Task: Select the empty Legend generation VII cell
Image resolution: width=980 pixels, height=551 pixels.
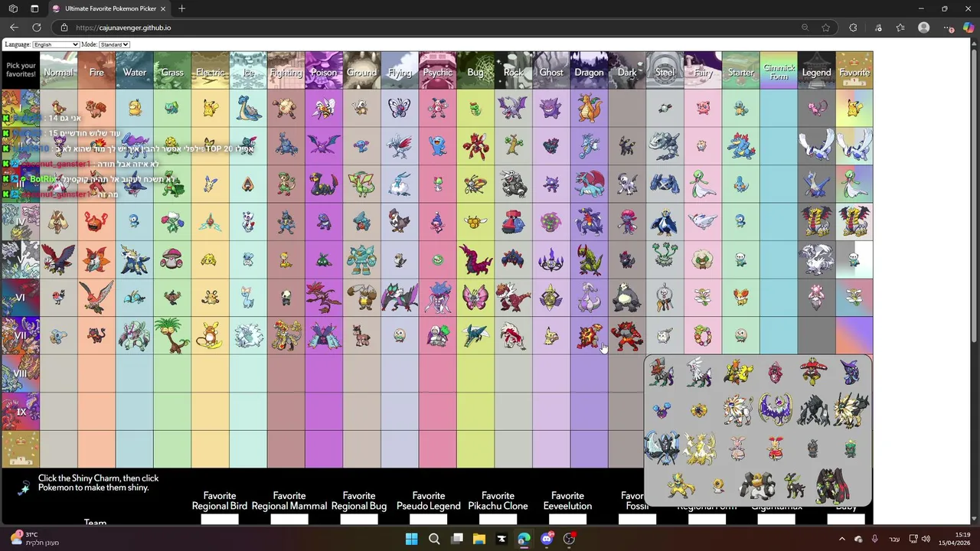Action: (x=816, y=336)
